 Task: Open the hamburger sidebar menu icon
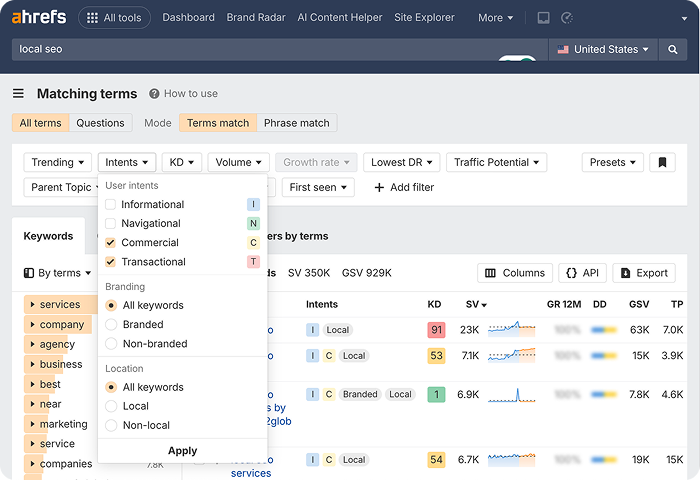coord(18,94)
